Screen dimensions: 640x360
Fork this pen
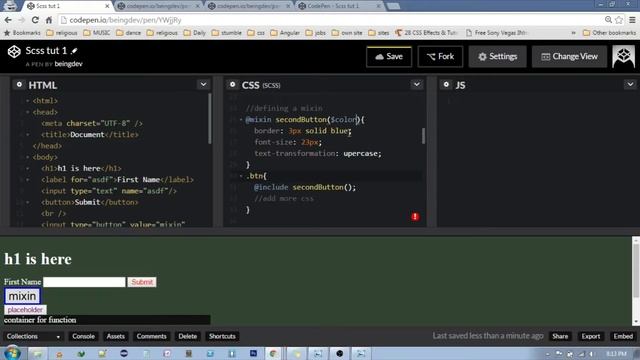(440, 56)
